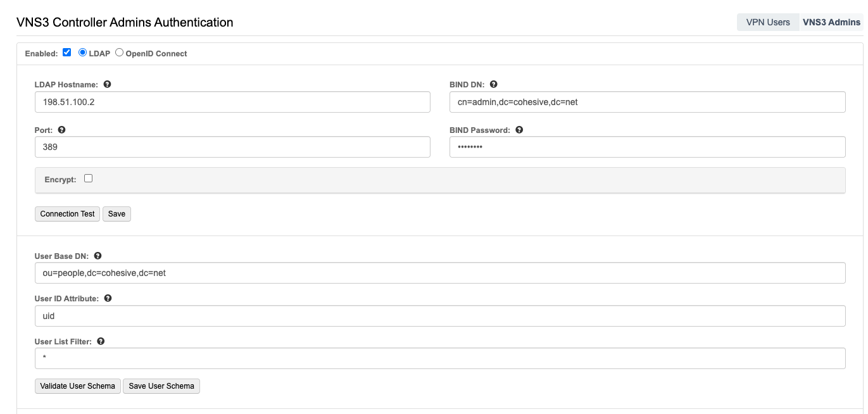Screen dimensions: 868x414
Task: Click help icon next to User ID Attribute
Action: pyautogui.click(x=108, y=298)
